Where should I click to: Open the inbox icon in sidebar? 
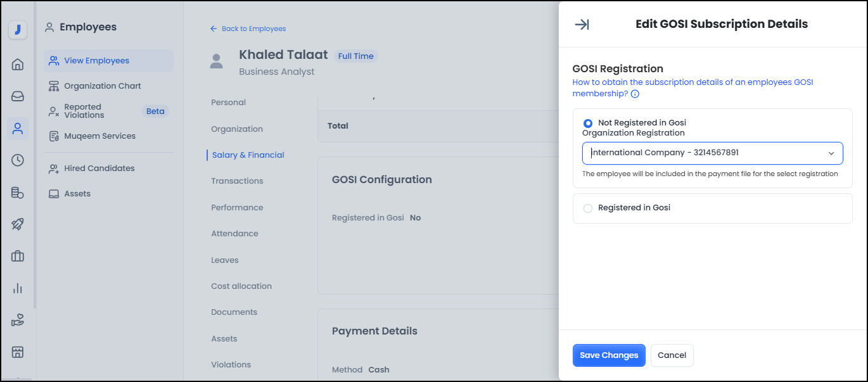(x=18, y=96)
